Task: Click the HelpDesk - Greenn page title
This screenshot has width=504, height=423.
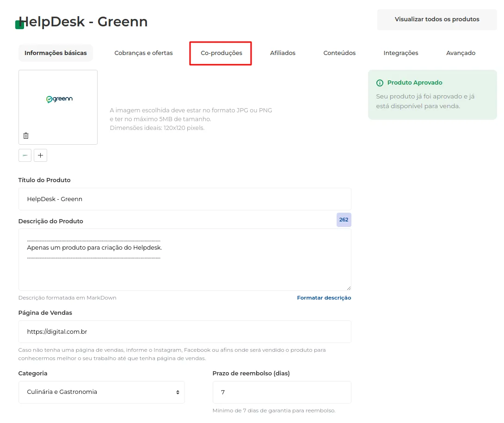Action: 84,22
